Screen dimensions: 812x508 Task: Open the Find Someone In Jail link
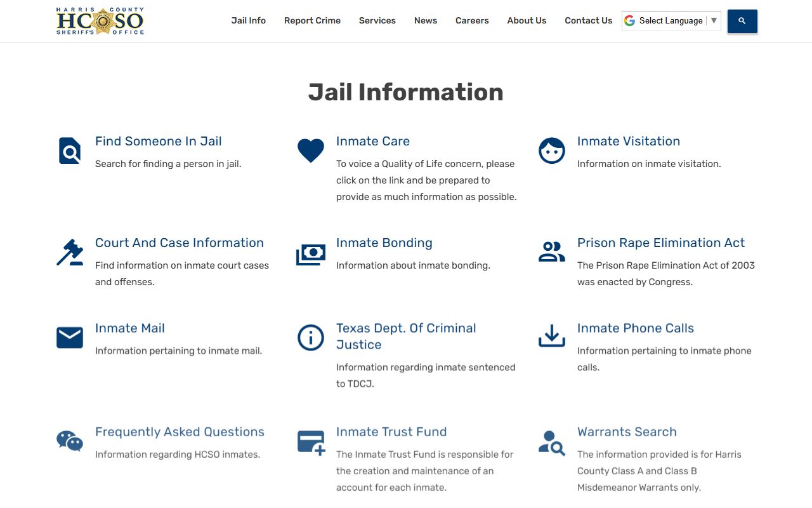pyautogui.click(x=159, y=141)
